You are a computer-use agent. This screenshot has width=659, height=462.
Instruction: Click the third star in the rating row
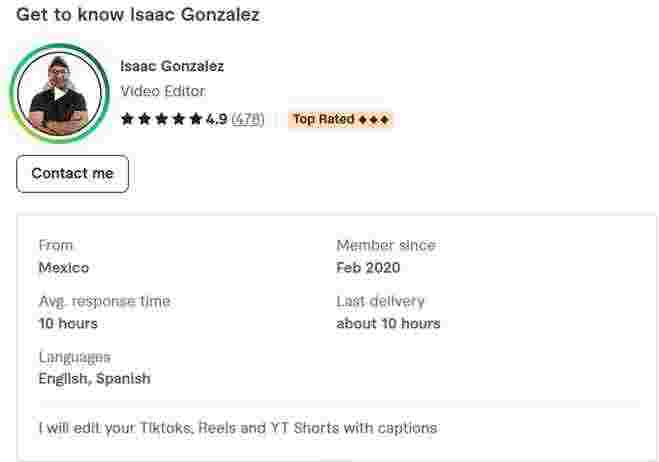(161, 120)
